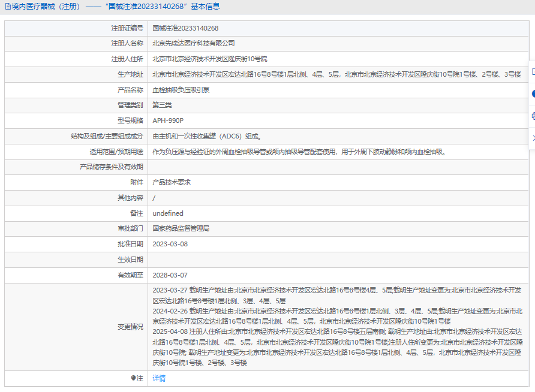Click the model value APH-990P
Viewport: 535px width, 392px height.
click(168, 120)
